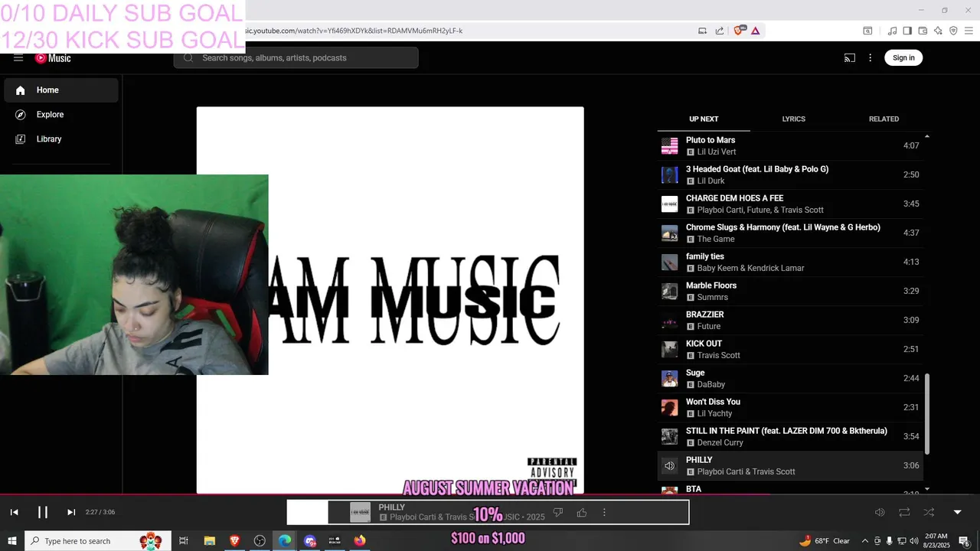The height and width of the screenshot is (551, 980).
Task: Play Marble Floors by Summrs
Action: pos(790,291)
